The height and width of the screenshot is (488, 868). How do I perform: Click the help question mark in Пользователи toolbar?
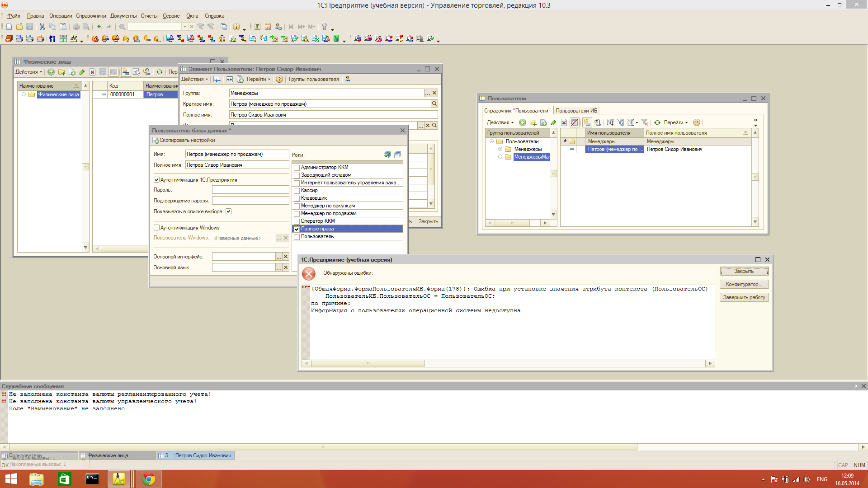[x=697, y=122]
